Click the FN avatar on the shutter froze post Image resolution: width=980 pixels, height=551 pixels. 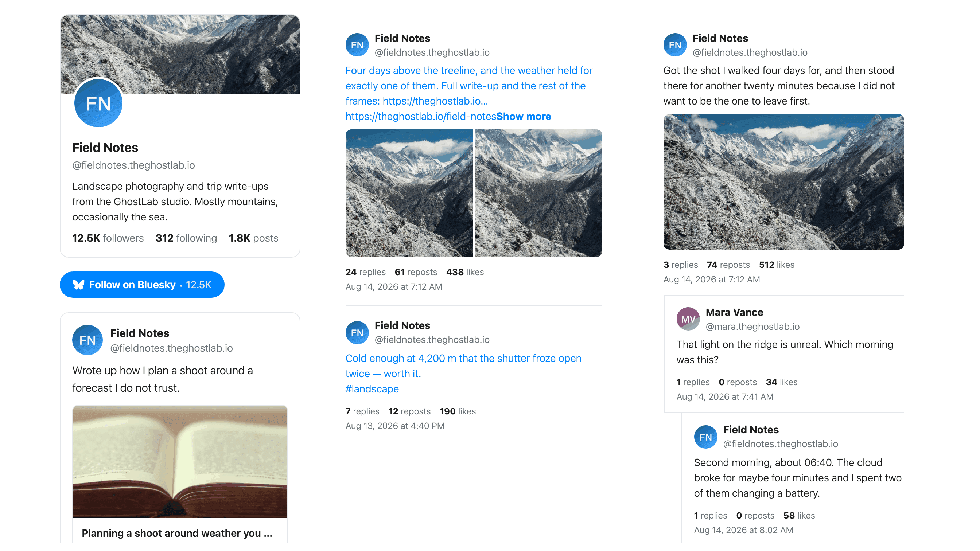(357, 333)
